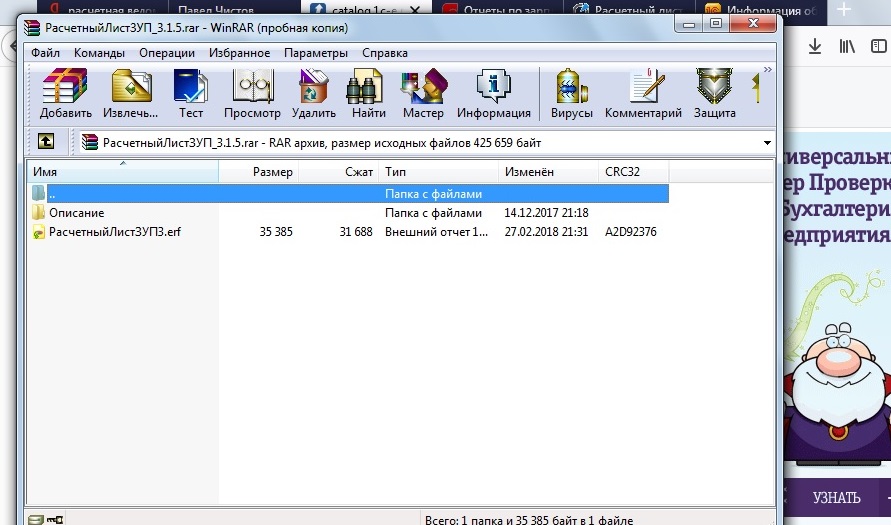891x525 pixels.
Task: Click the archive path field text
Action: [322, 143]
